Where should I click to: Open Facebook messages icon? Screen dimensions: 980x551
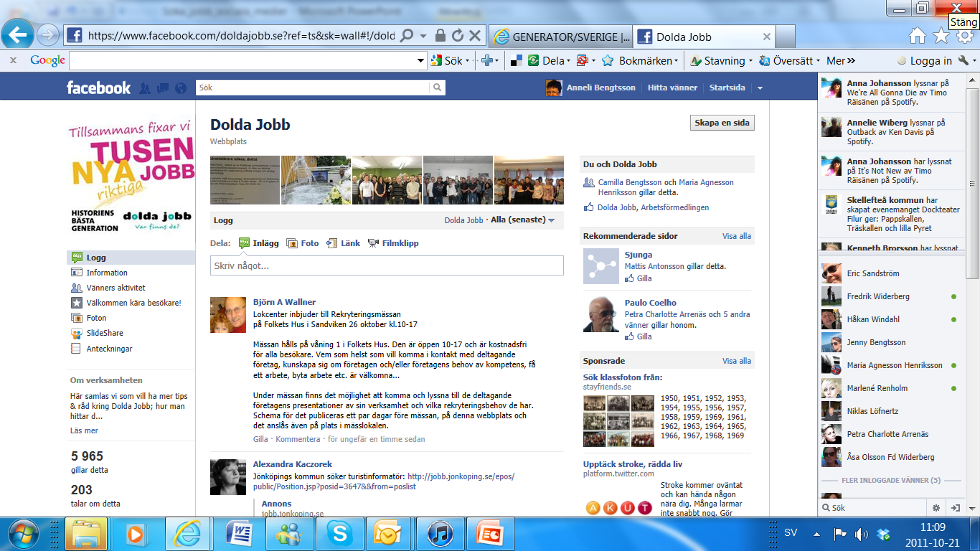pyautogui.click(x=163, y=88)
